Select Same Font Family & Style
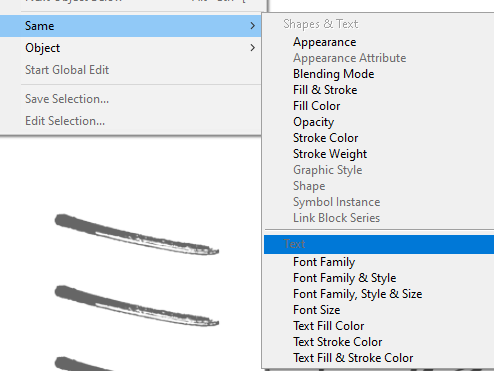 click(x=345, y=278)
